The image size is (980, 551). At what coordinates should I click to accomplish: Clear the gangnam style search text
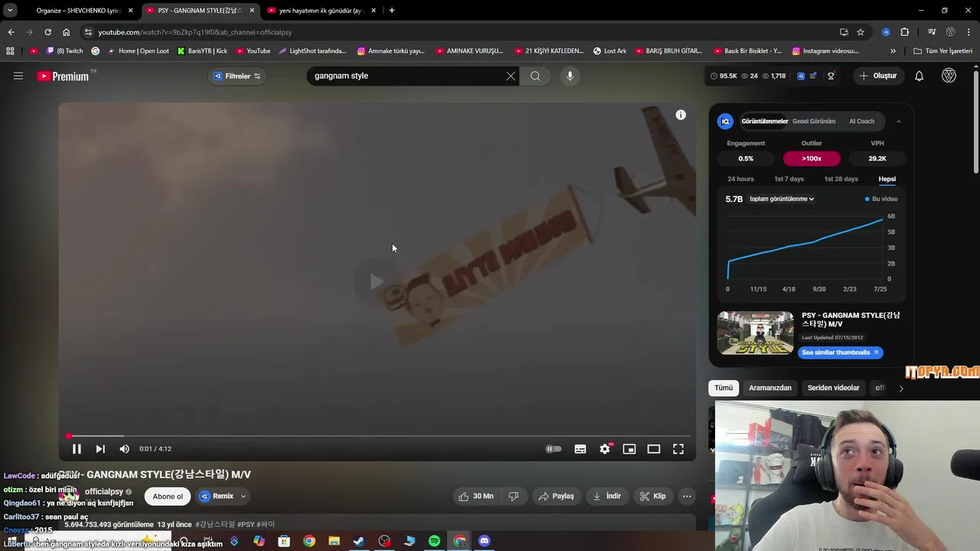(x=511, y=76)
